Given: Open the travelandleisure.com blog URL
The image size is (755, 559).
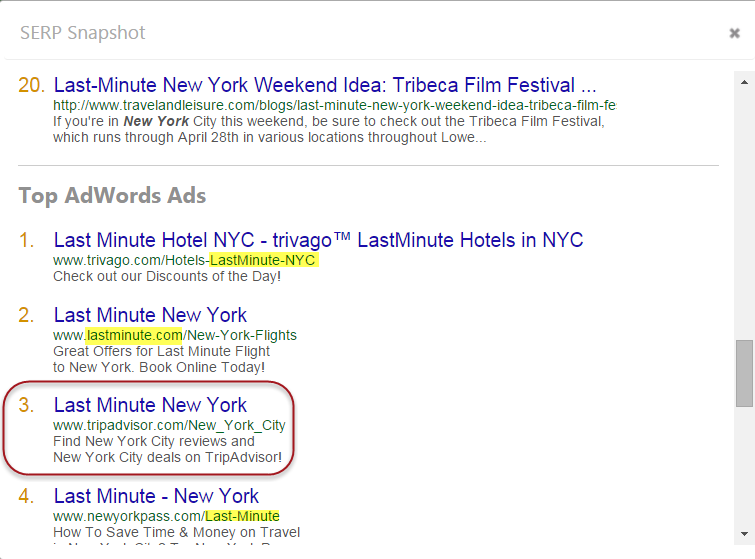Looking at the screenshot, I should click(334, 105).
